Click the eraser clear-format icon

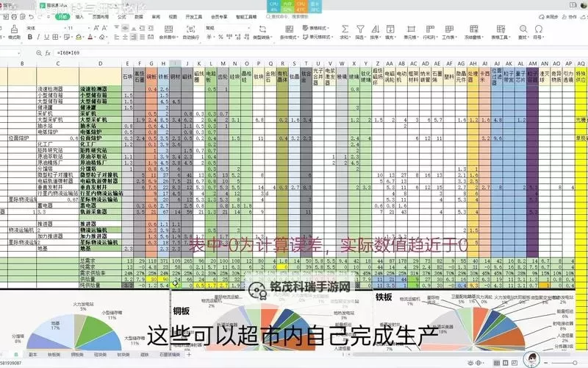point(102,38)
